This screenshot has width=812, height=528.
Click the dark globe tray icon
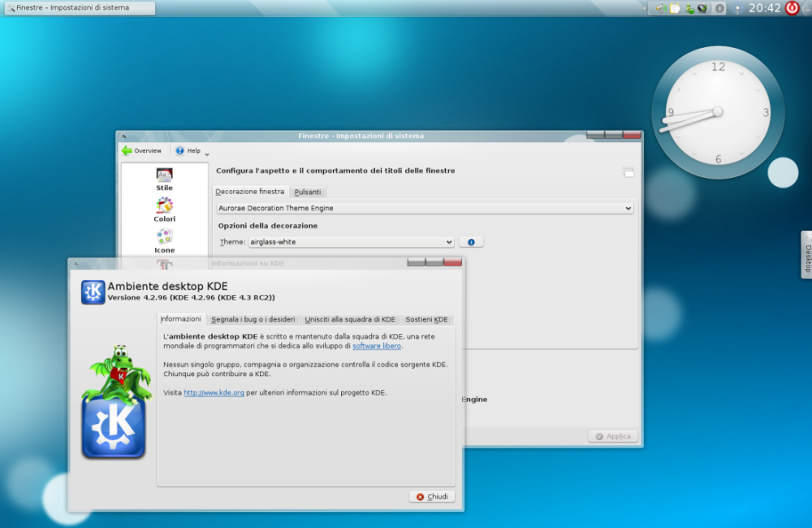(x=702, y=8)
